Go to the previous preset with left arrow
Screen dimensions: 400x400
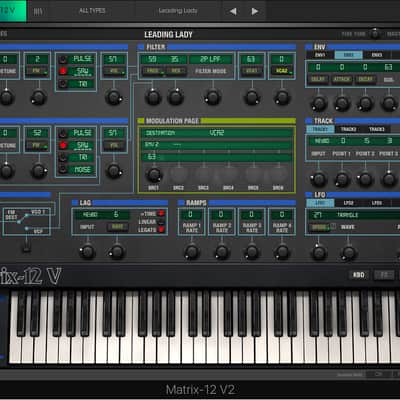(x=233, y=11)
